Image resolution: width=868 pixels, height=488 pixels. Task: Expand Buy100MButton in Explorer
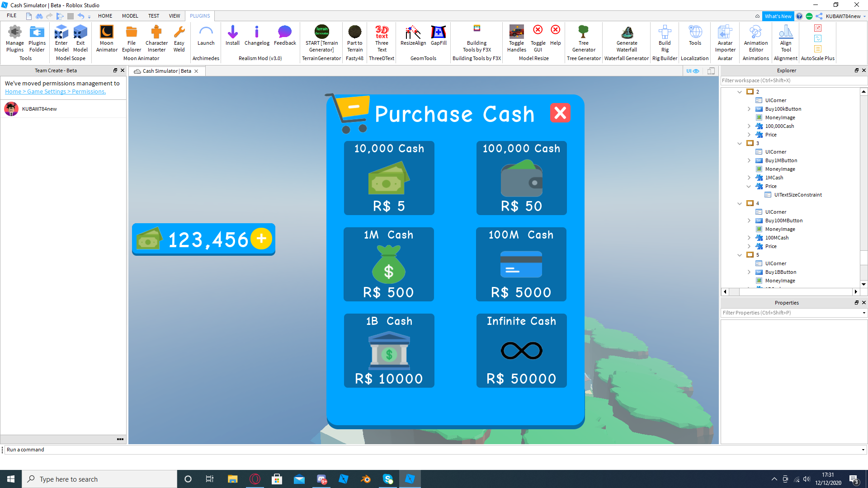coord(749,221)
